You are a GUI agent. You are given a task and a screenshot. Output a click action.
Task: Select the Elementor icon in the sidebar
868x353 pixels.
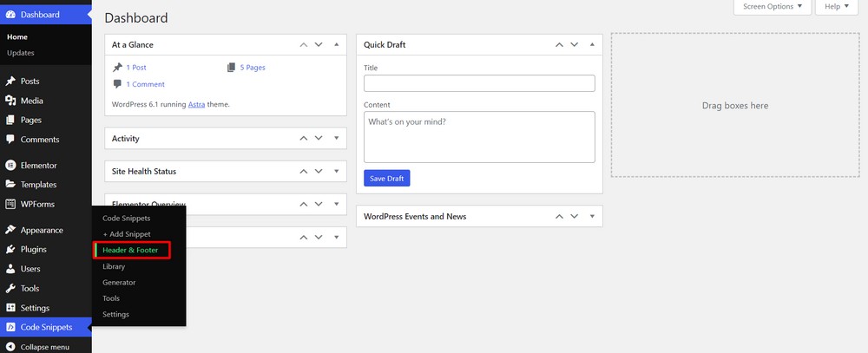coord(10,166)
